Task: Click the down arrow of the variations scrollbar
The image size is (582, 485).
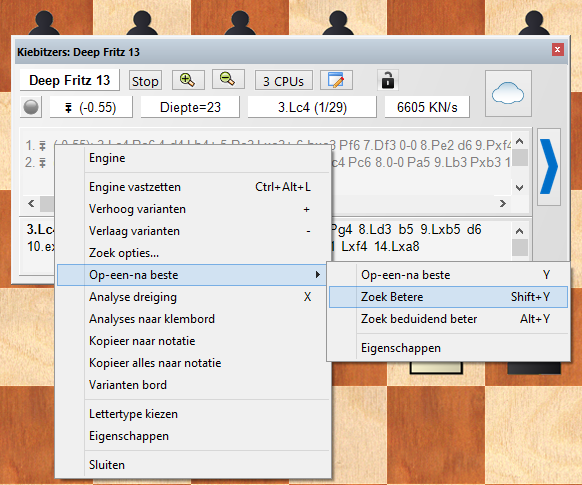Action: 520,187
